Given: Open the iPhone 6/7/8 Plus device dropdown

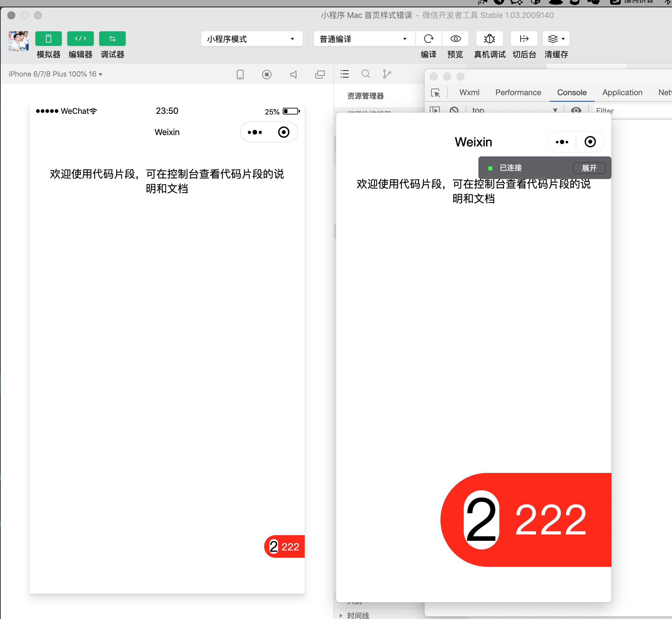Looking at the screenshot, I should click(55, 74).
